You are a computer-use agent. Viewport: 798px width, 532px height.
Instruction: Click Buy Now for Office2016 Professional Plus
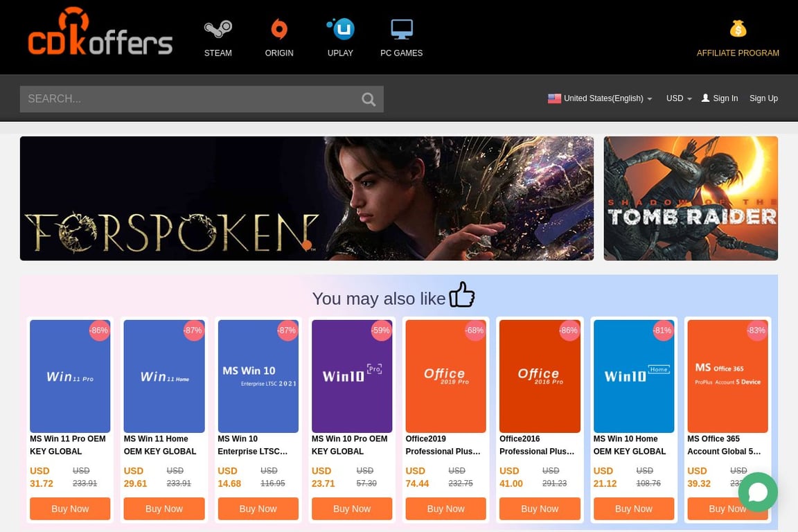540,508
